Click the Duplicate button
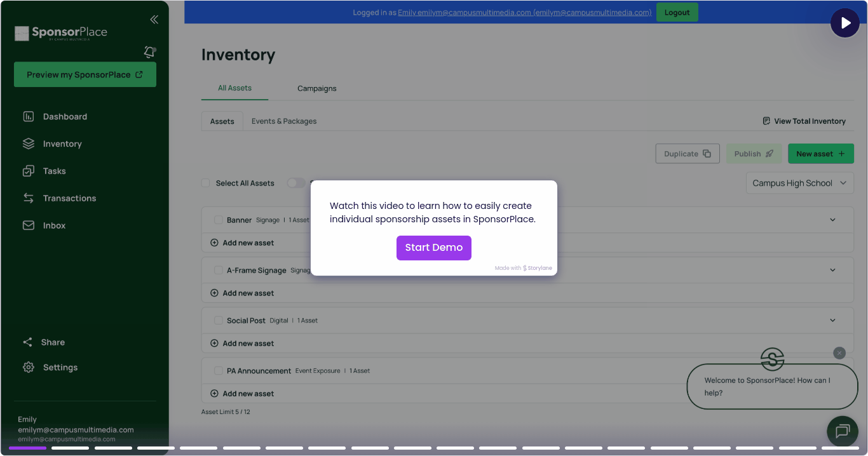The image size is (868, 456). (688, 154)
